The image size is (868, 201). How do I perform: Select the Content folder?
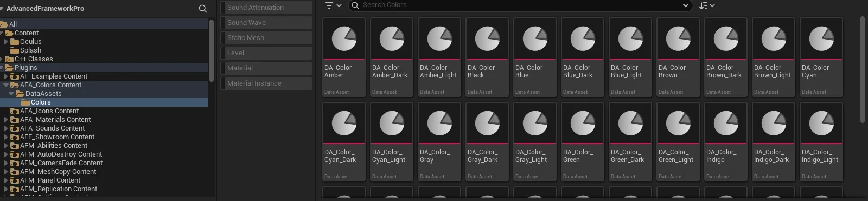pyautogui.click(x=104, y=33)
